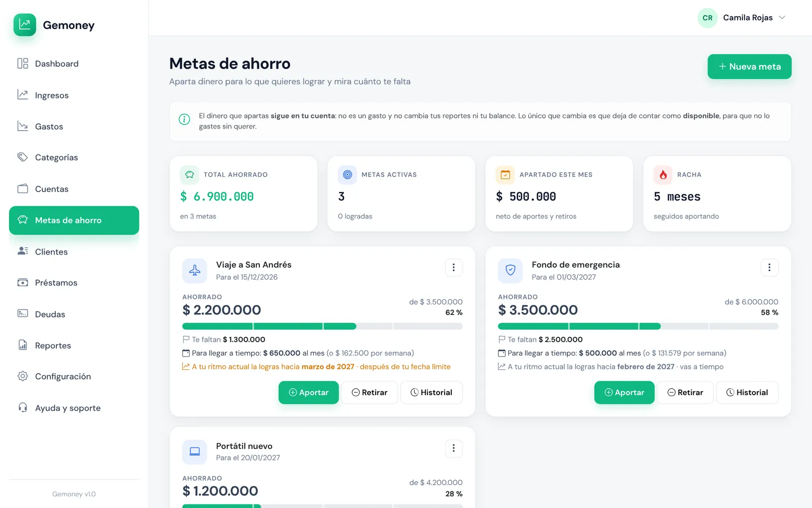812x508 pixels.
Task: Click the info icon in the notice banner
Action: click(184, 119)
